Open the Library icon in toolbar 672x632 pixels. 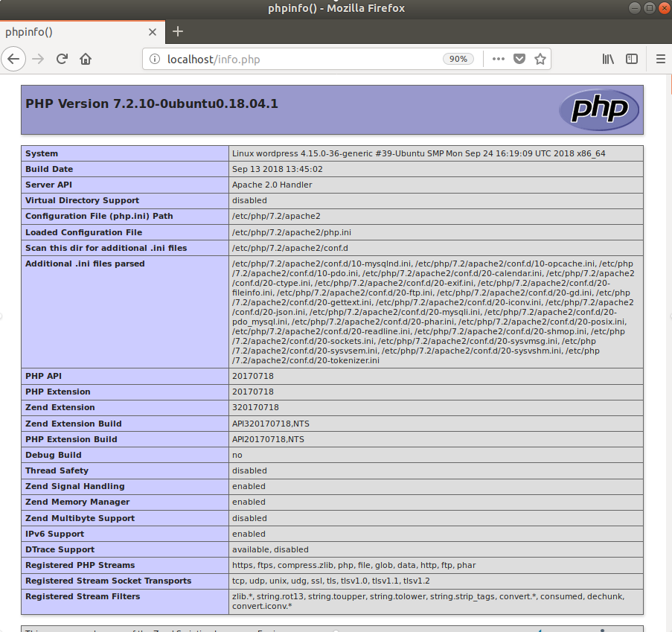coord(608,59)
